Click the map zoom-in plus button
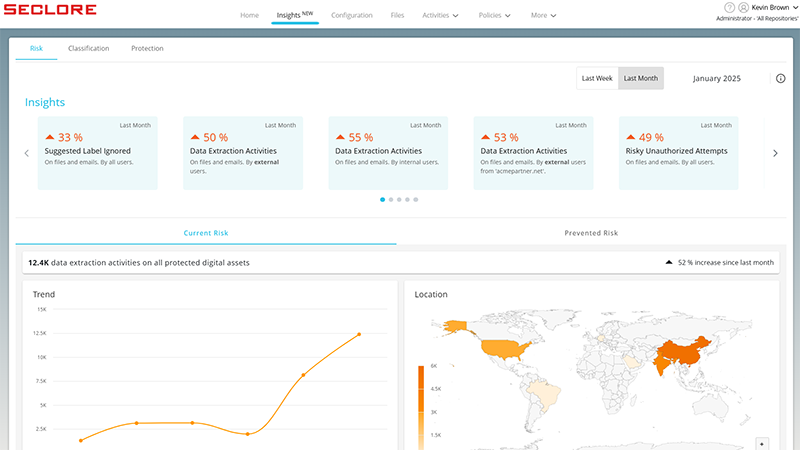This screenshot has width=800, height=450. (x=762, y=444)
